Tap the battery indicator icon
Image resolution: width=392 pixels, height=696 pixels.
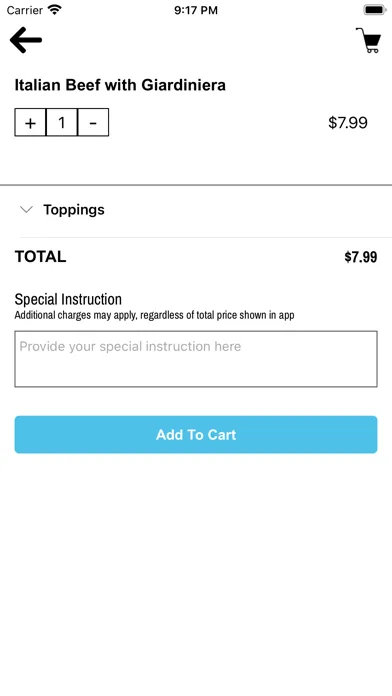(375, 10)
